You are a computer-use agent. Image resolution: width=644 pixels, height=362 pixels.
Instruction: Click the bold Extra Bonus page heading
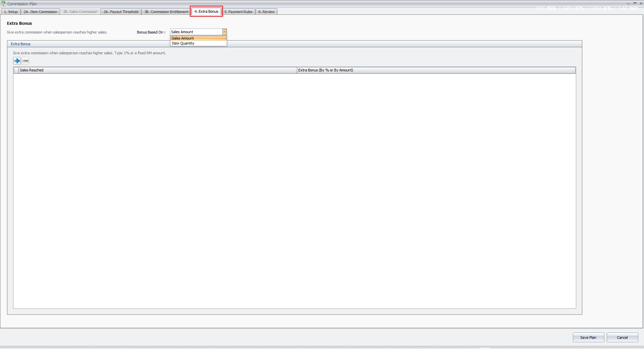19,23
